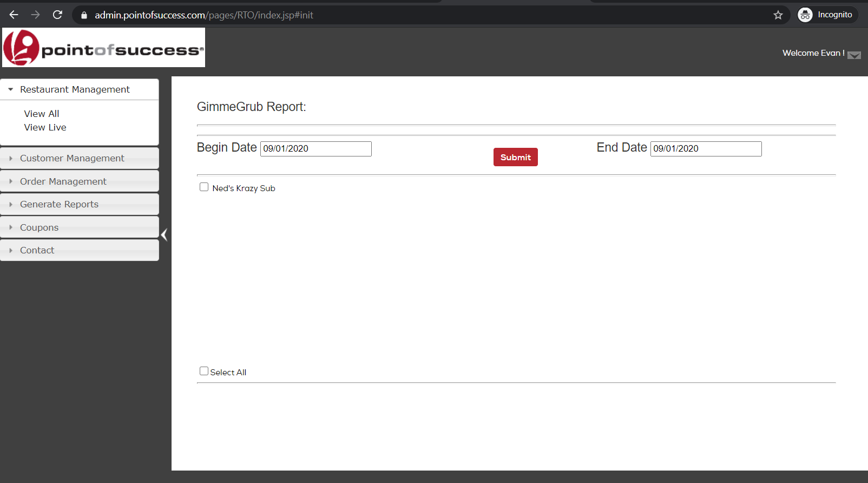Viewport: 868px width, 483px height.
Task: Expand the Contact section
Action: [x=80, y=250]
